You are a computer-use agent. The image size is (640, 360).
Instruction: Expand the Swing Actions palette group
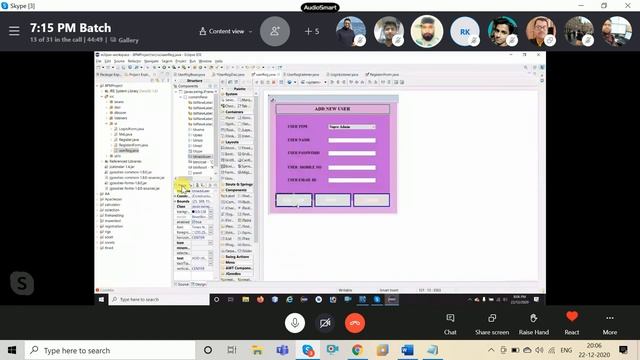236,257
